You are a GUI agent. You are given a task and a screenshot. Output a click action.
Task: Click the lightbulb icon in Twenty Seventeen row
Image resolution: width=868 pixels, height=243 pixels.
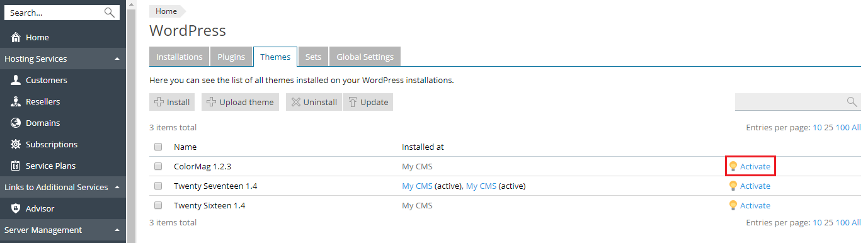[x=733, y=186]
